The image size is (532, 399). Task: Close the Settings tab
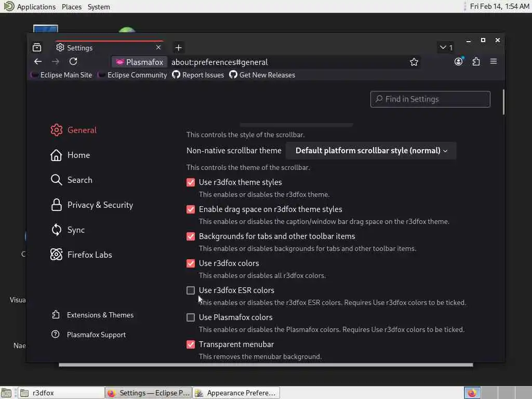[158, 47]
